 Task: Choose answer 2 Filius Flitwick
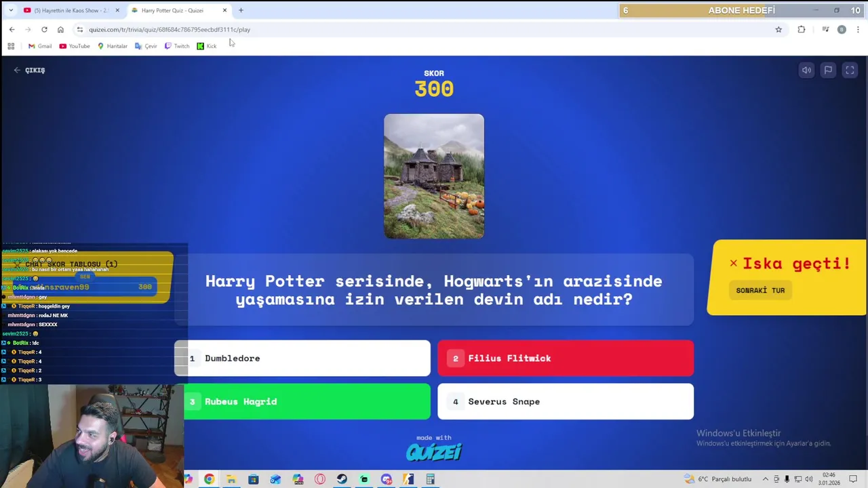(x=566, y=358)
